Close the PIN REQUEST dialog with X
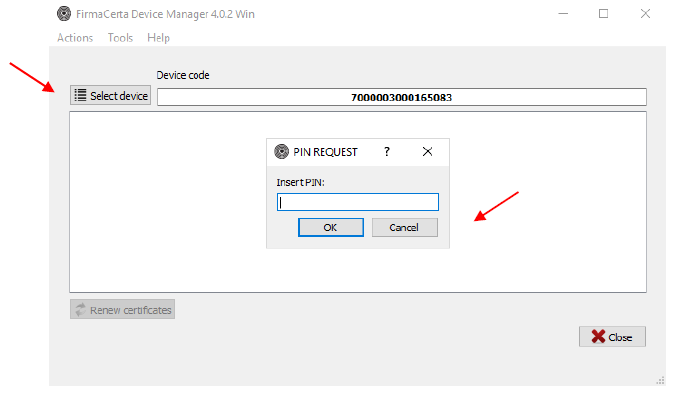 (427, 152)
